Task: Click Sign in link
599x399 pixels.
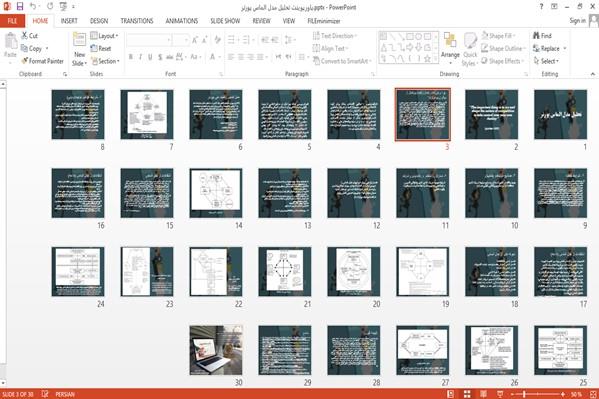Action: 577,21
